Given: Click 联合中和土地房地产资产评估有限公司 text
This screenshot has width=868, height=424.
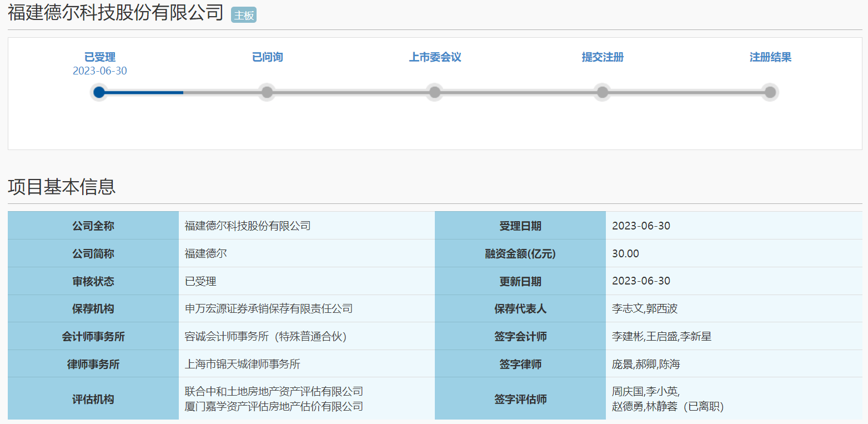Looking at the screenshot, I should (x=274, y=391).
